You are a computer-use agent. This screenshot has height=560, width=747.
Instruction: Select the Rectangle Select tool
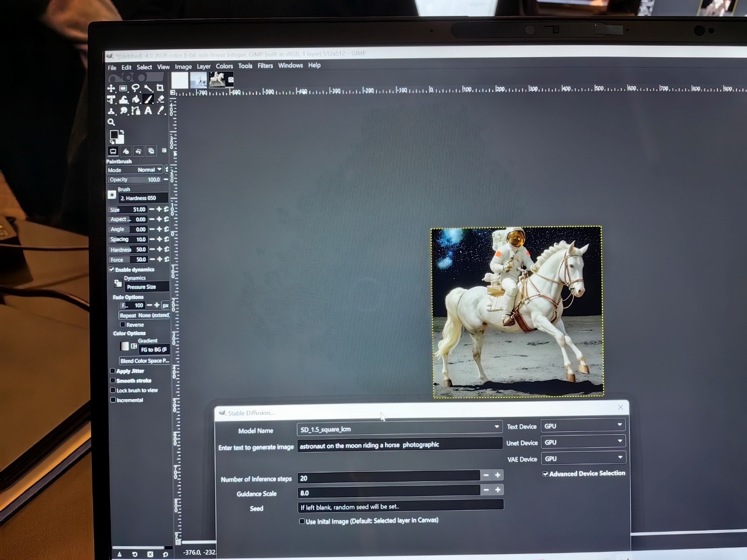pyautogui.click(x=123, y=88)
